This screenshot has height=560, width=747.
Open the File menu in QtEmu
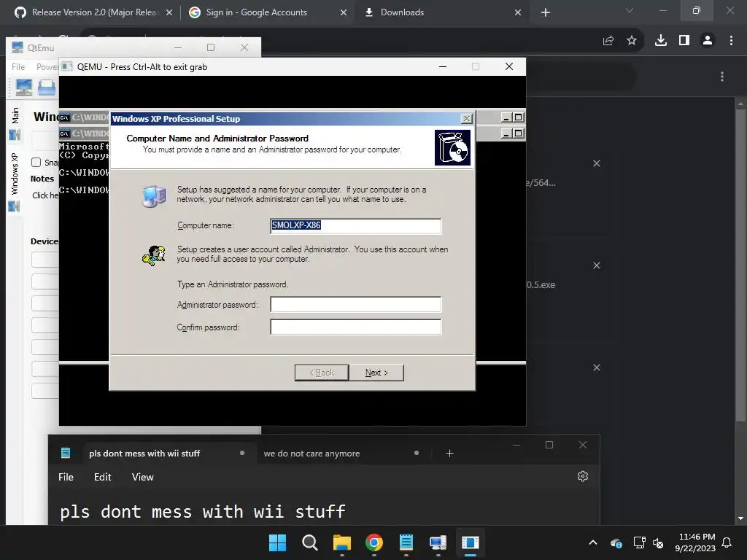[x=18, y=66]
